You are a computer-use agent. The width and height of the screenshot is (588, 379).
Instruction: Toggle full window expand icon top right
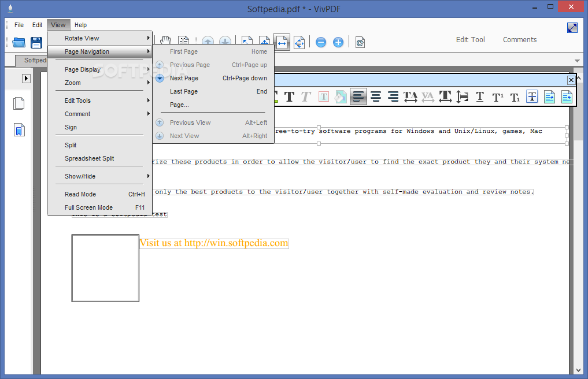click(x=572, y=28)
